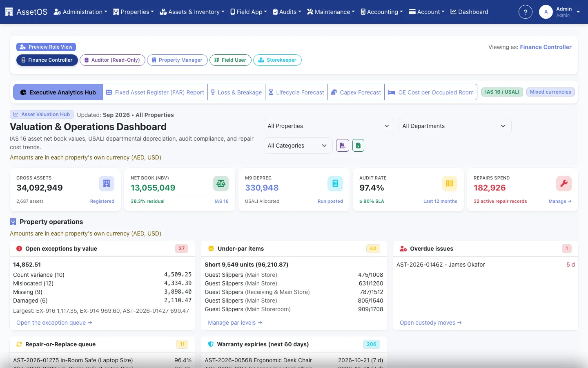Screen dimensions: 588x368
Task: Click the Mixed currencies badge
Action: [x=550, y=92]
